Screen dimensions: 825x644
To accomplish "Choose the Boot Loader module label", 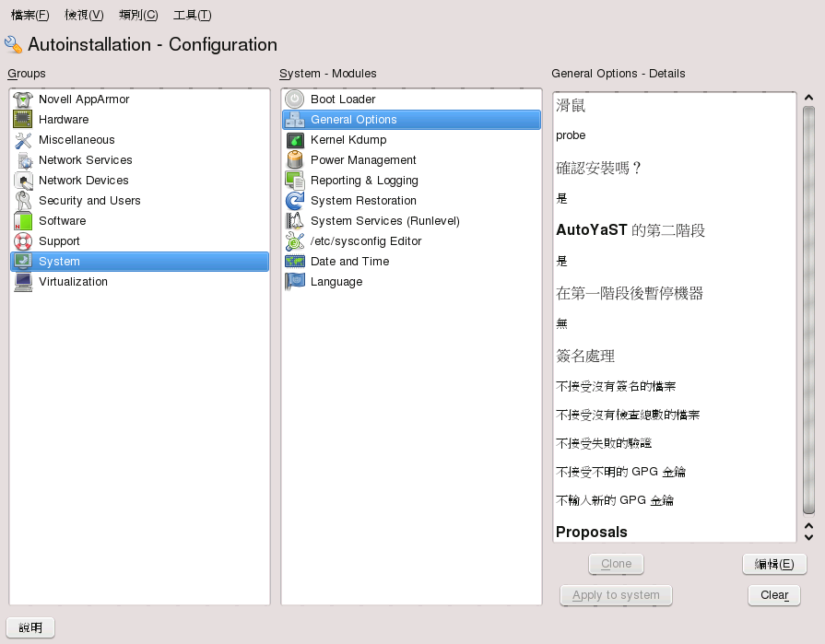I will [x=343, y=100].
